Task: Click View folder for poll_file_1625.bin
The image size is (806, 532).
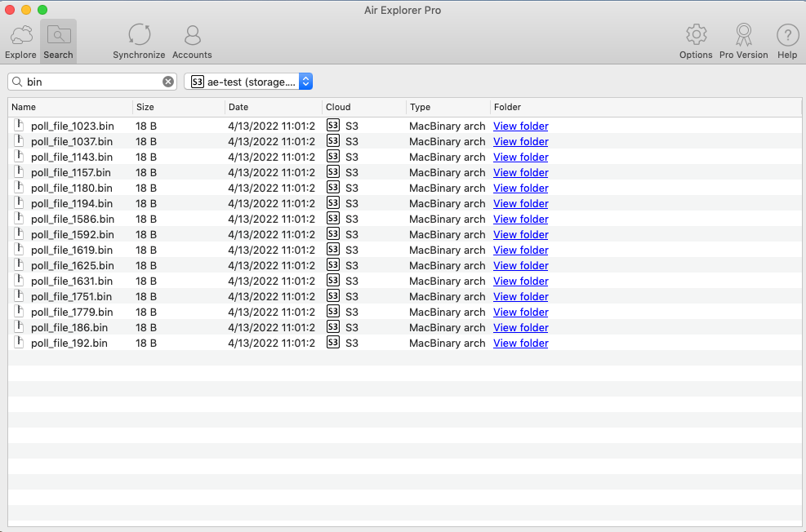Action: pos(521,265)
